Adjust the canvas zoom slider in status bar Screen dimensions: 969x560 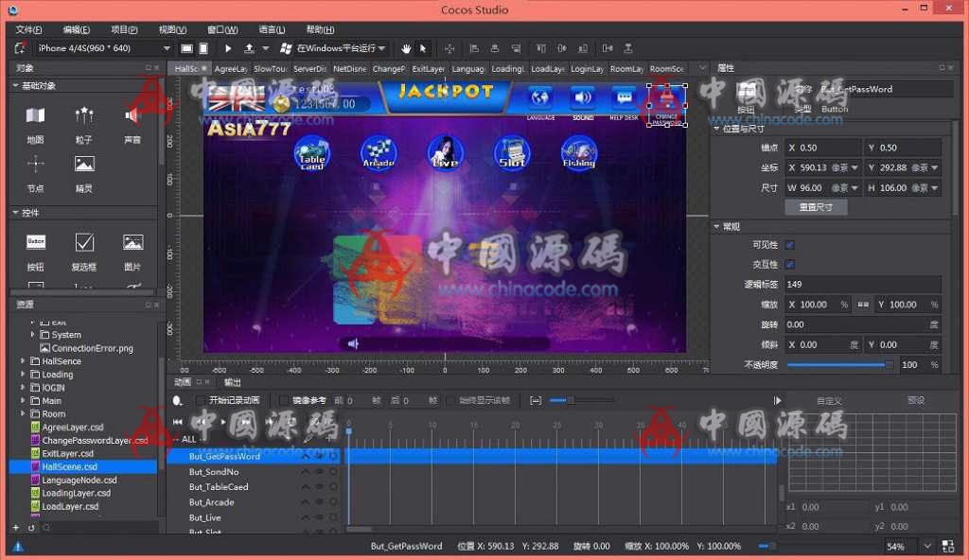(x=819, y=547)
